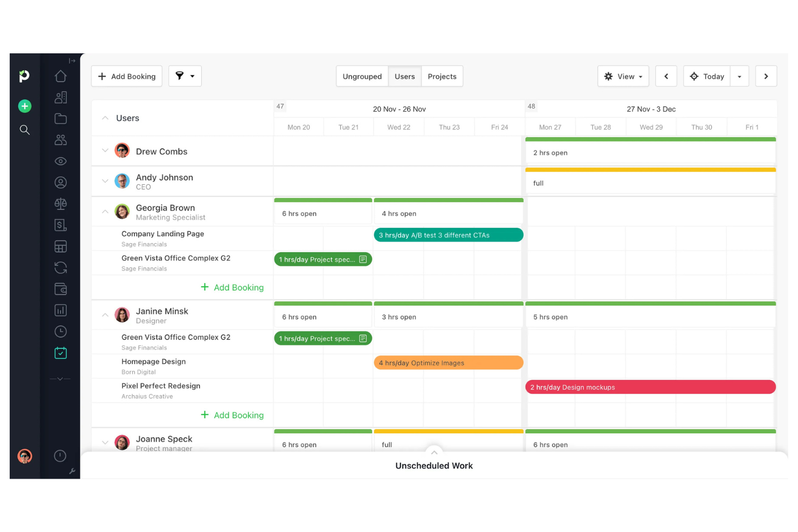Select the wallet icon in the sidebar

coord(60,289)
